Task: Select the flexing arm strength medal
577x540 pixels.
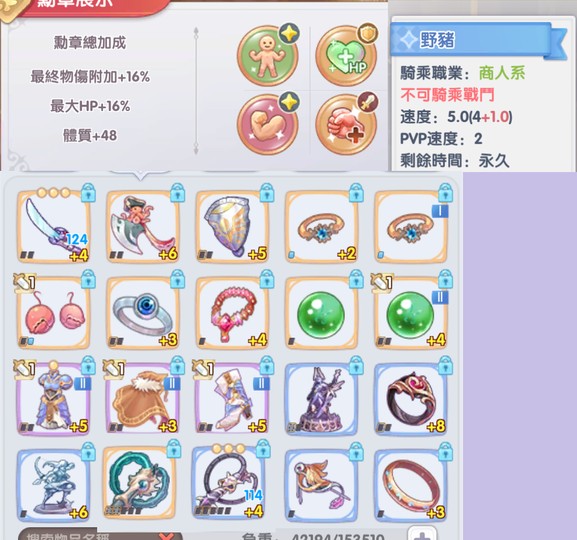Action: [x=268, y=124]
